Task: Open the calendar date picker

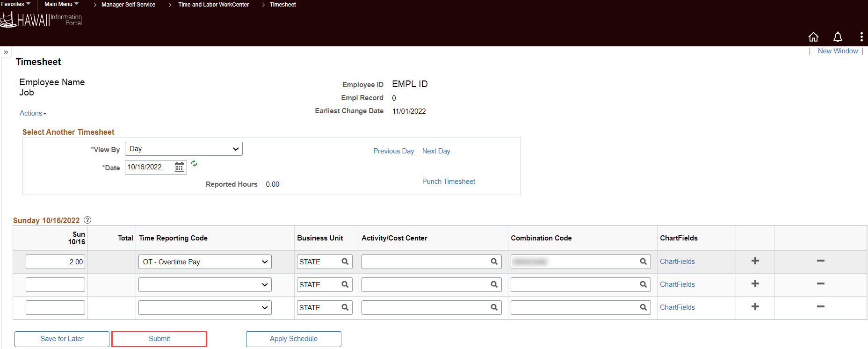Action: 180,167
